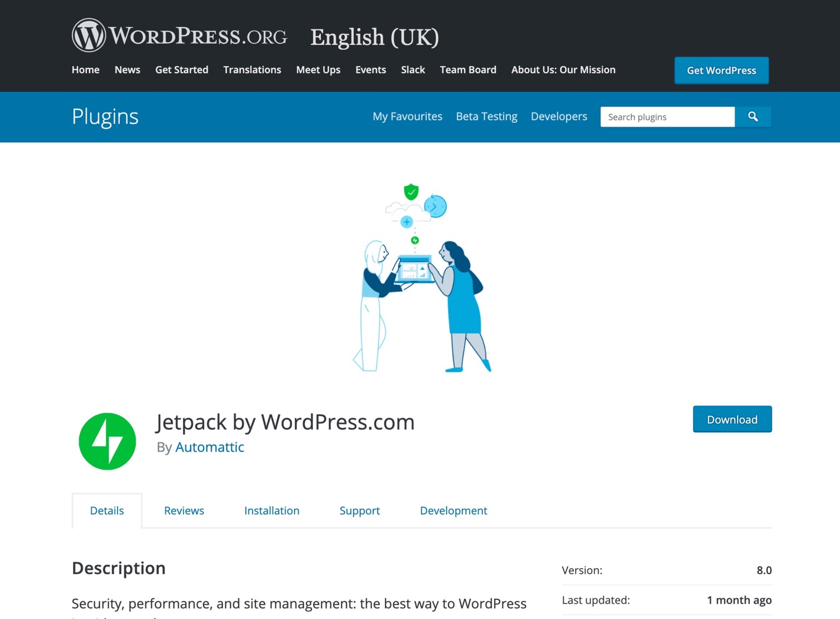
Task: Open the Team Board page
Action: pos(468,69)
